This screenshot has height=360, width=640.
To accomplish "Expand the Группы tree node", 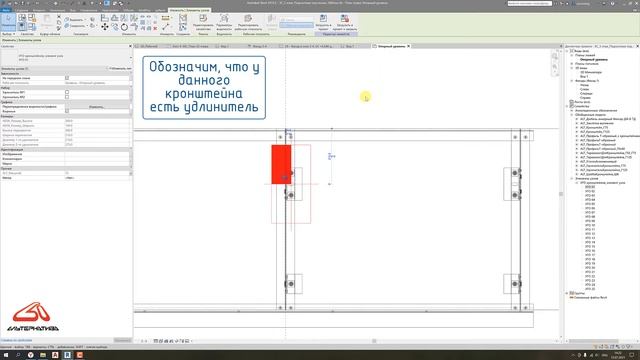I will coord(567,293).
